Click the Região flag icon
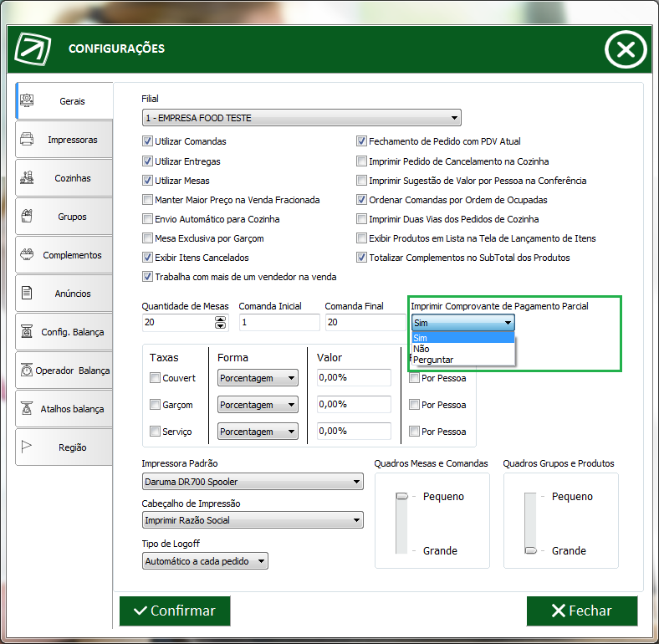Viewport: 659px width, 644px height. pos(27,447)
